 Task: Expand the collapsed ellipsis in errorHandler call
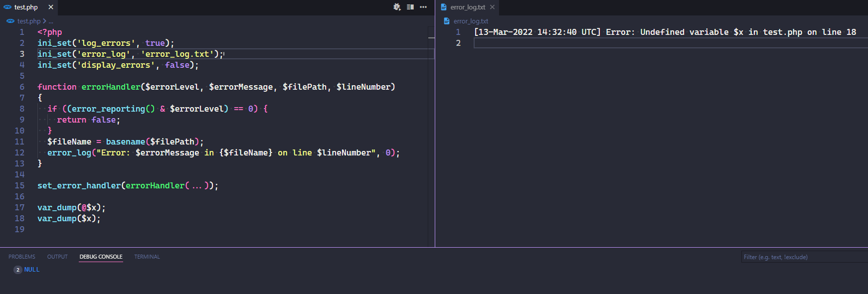pos(197,186)
